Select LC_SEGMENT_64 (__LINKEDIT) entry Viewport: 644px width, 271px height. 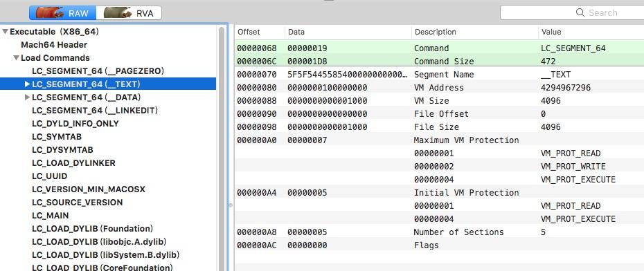(95, 111)
